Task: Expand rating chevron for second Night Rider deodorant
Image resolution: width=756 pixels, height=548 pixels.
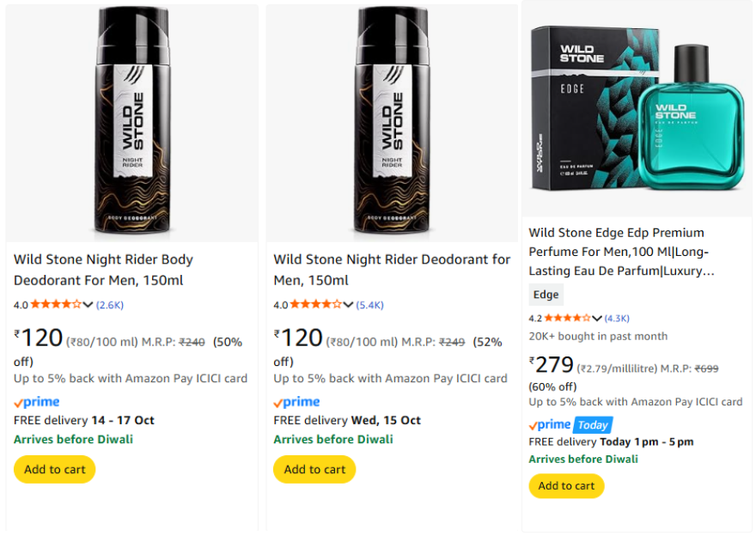Action: pos(348,305)
